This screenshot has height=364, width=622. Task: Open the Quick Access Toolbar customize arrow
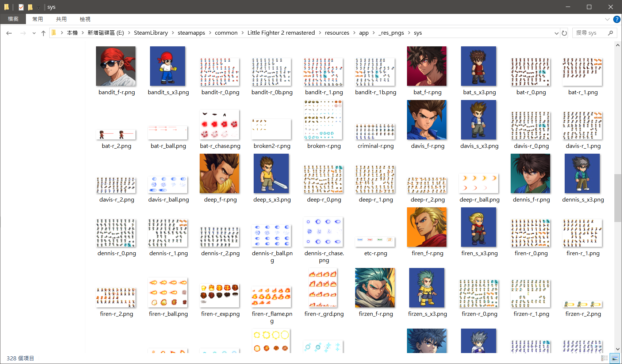pyautogui.click(x=38, y=7)
